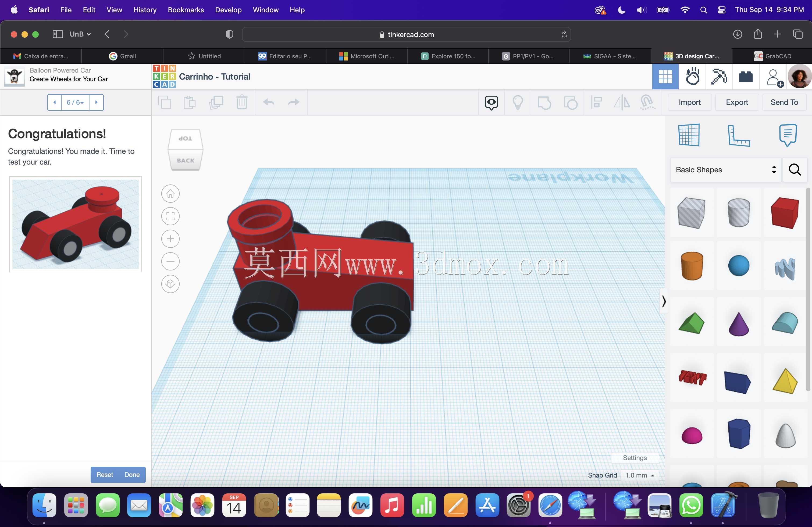Select the Ruler helper tool
Screen dimensions: 812x527
tap(738, 136)
